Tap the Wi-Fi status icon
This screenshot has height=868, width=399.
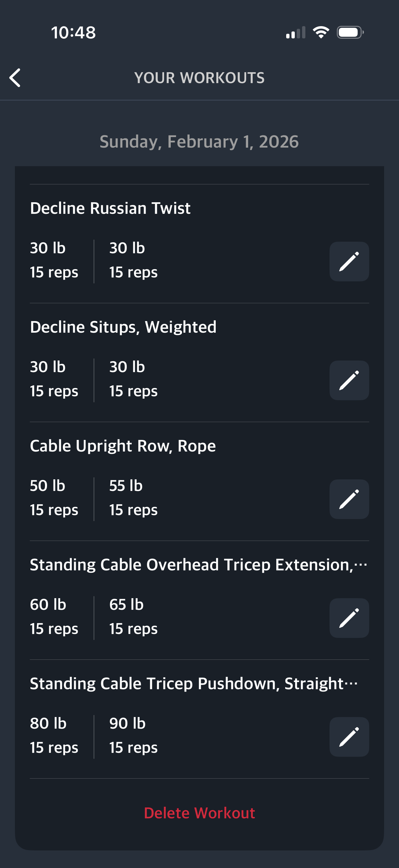(x=321, y=32)
